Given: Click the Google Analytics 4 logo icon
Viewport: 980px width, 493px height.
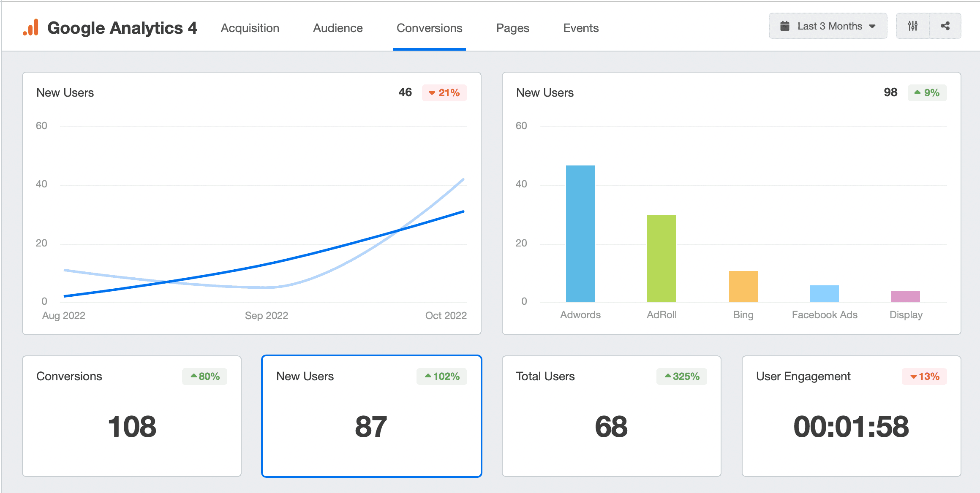Looking at the screenshot, I should (x=30, y=27).
